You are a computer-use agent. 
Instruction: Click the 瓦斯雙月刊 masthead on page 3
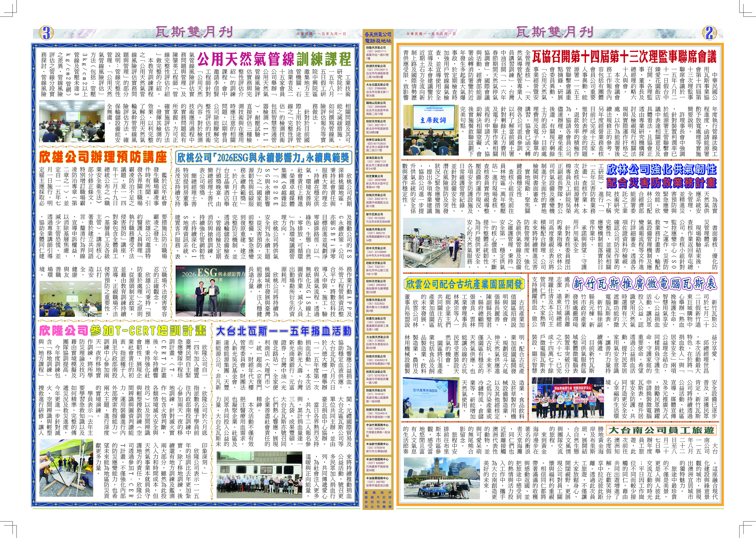click(194, 33)
